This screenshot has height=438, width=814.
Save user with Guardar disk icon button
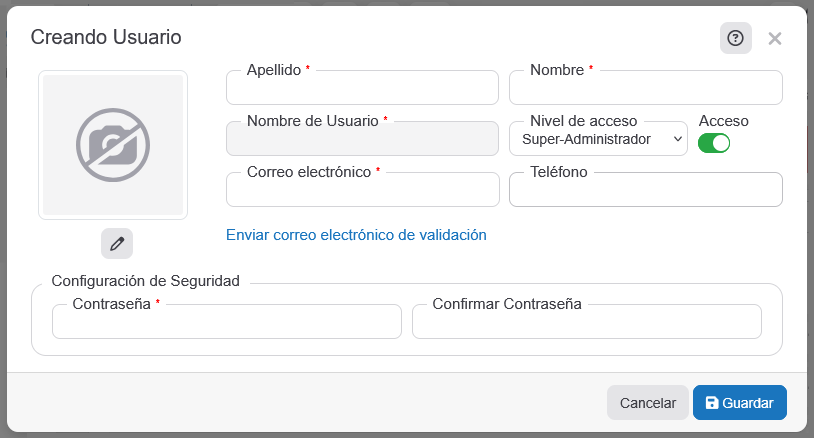tap(739, 403)
